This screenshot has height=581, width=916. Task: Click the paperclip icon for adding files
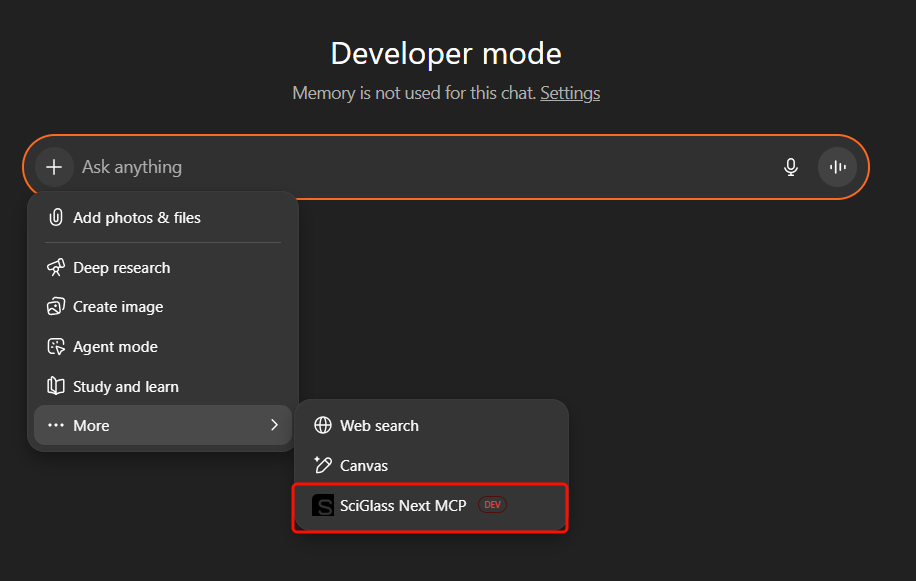pyautogui.click(x=56, y=218)
